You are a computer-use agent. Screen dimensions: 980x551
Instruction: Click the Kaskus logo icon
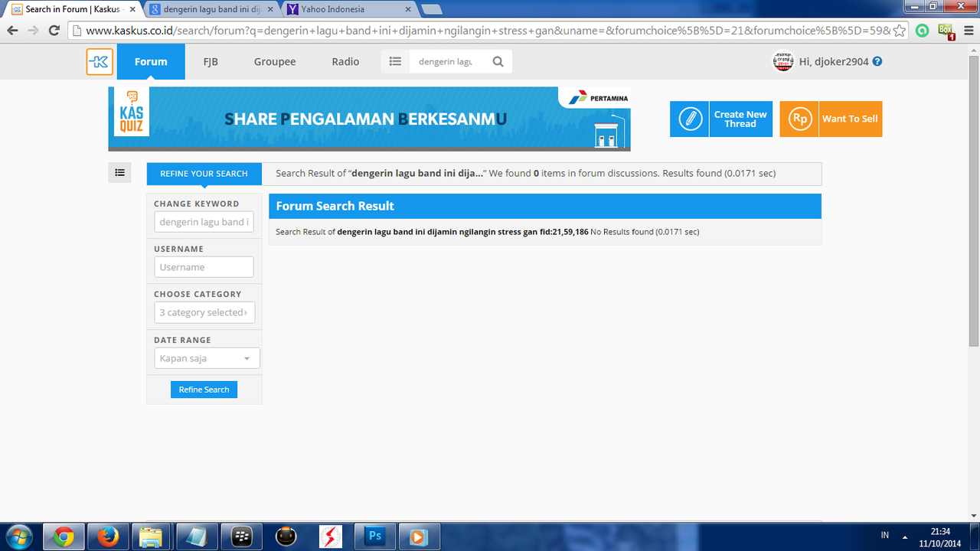click(x=100, y=62)
